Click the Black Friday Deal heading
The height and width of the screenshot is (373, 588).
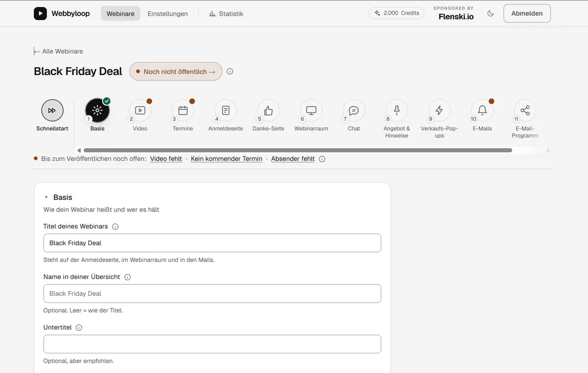78,71
